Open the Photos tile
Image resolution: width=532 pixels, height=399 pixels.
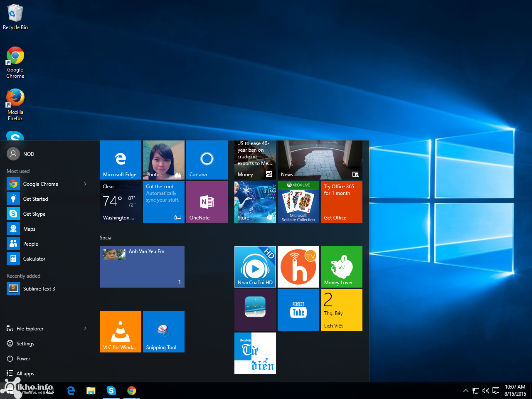(x=164, y=160)
